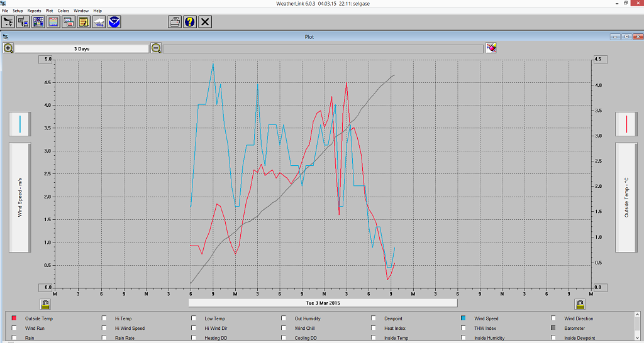Open the NOAA toolbar icon
This screenshot has height=343, width=644.
pos(114,22)
